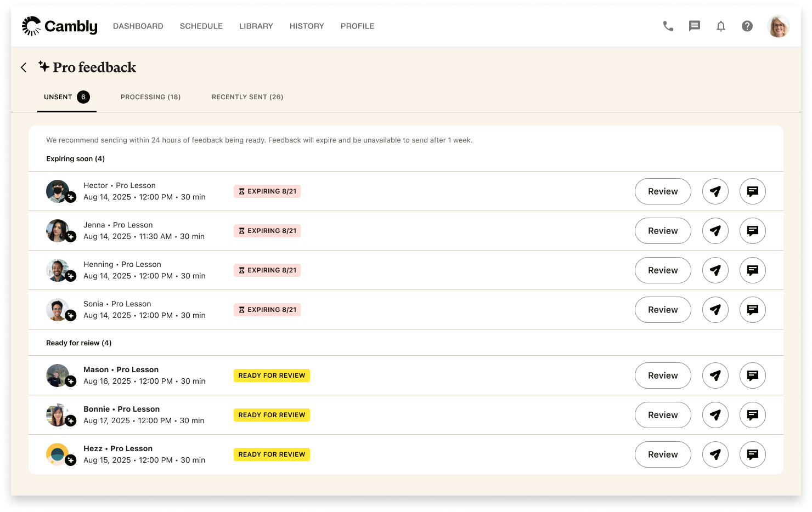This screenshot has height=512, width=812.
Task: Open comment icon for Henning's lesson
Action: click(753, 270)
